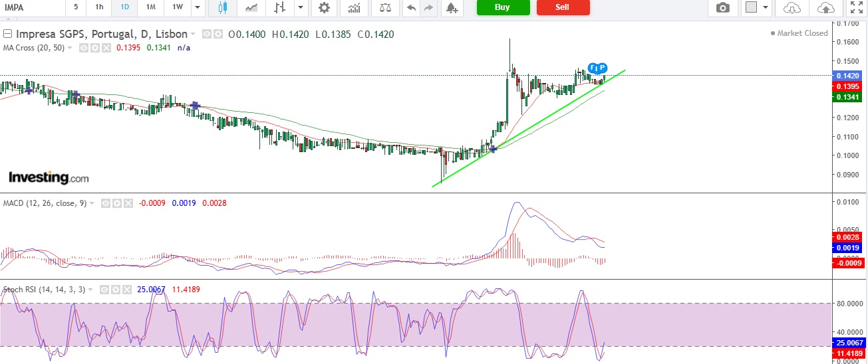
Task: Click the balance scales compare icon
Action: point(385,8)
